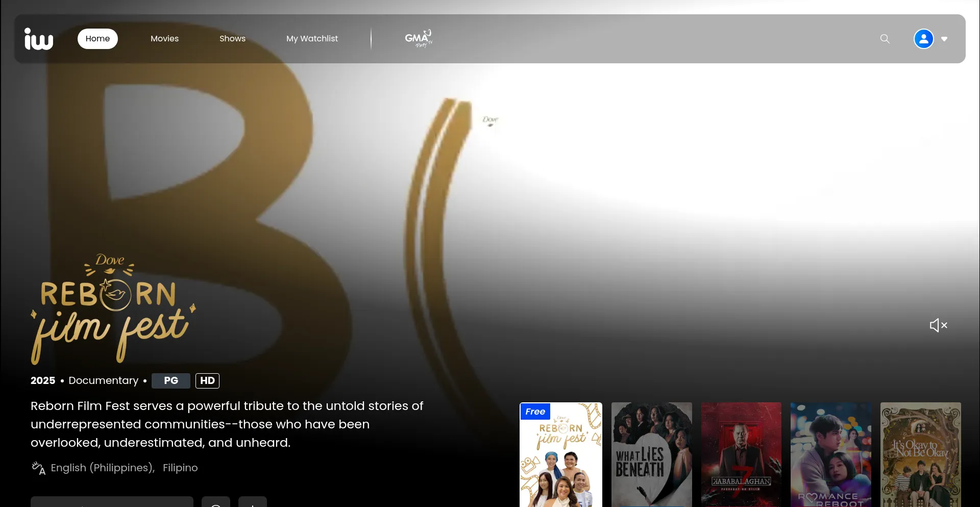Click the plus add-to-watchlist button
The width and height of the screenshot is (980, 507).
[252, 502]
